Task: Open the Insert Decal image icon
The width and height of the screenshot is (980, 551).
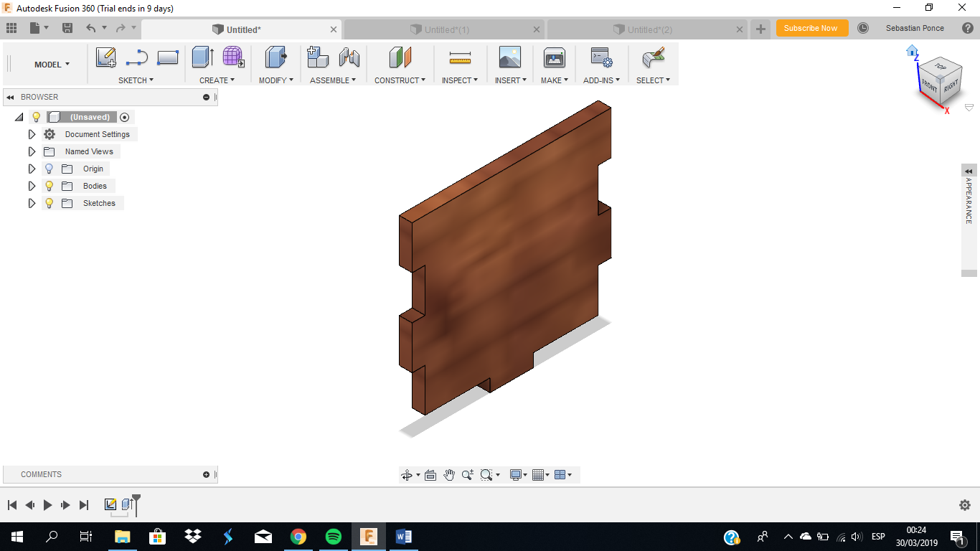Action: pyautogui.click(x=509, y=57)
